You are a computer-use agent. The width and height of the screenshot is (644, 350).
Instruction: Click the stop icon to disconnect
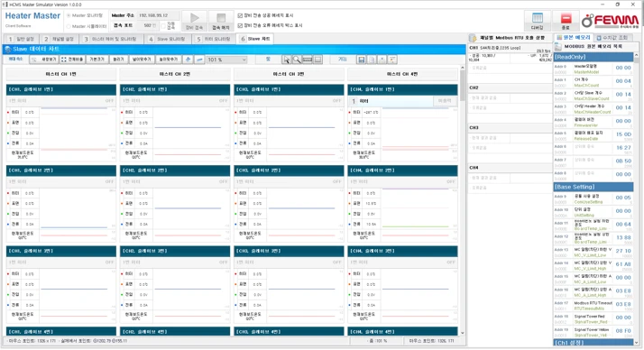click(221, 18)
